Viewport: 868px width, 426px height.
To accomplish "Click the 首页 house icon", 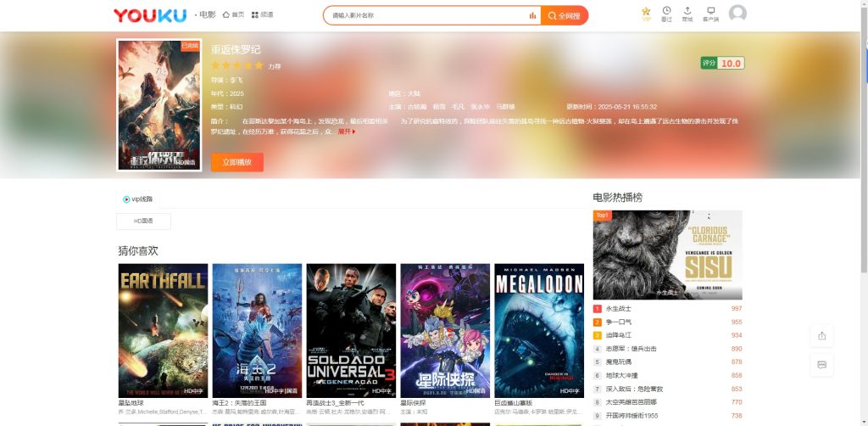I will tap(225, 15).
